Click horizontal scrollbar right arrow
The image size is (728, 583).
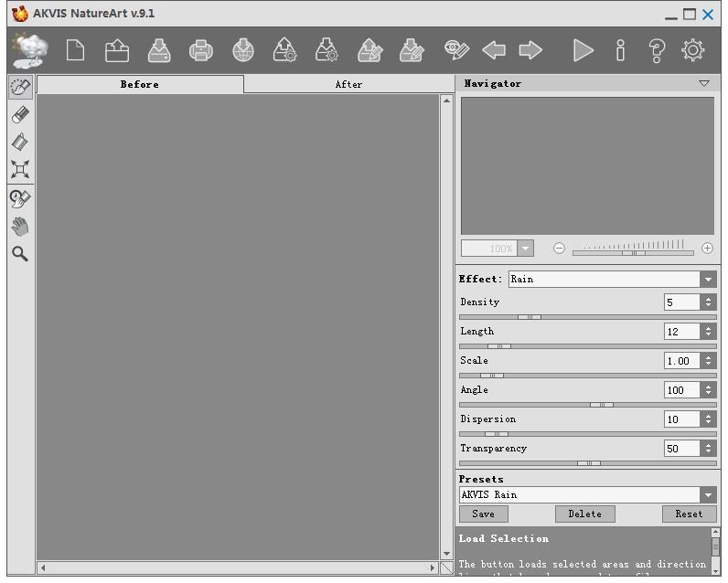[x=433, y=567]
